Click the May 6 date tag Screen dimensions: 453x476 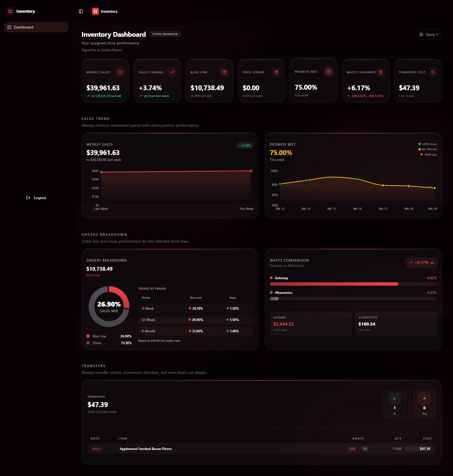point(97,449)
